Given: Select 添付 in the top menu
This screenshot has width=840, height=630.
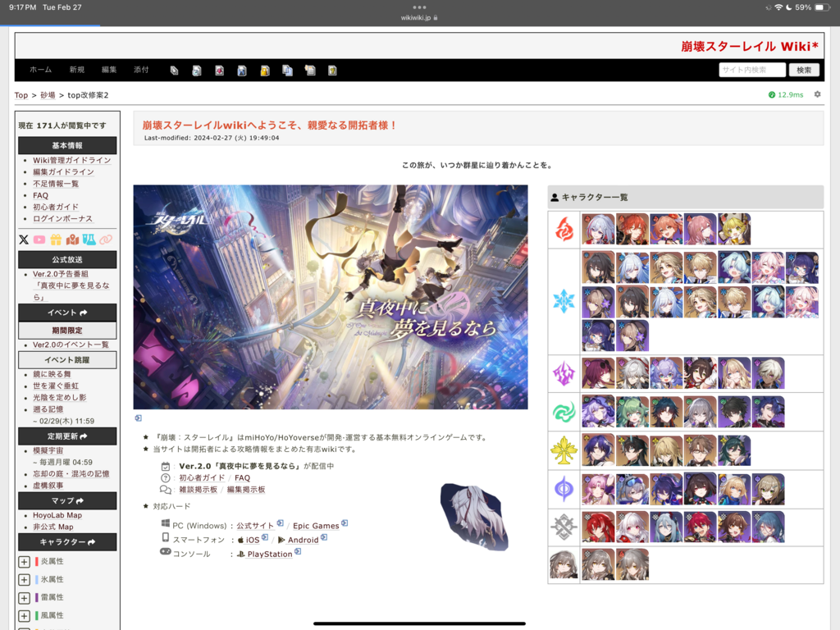Looking at the screenshot, I should pos(141,70).
